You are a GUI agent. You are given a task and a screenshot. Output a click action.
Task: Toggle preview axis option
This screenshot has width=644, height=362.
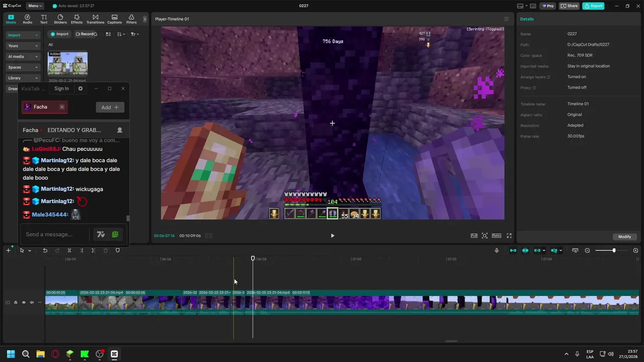pos(554,250)
